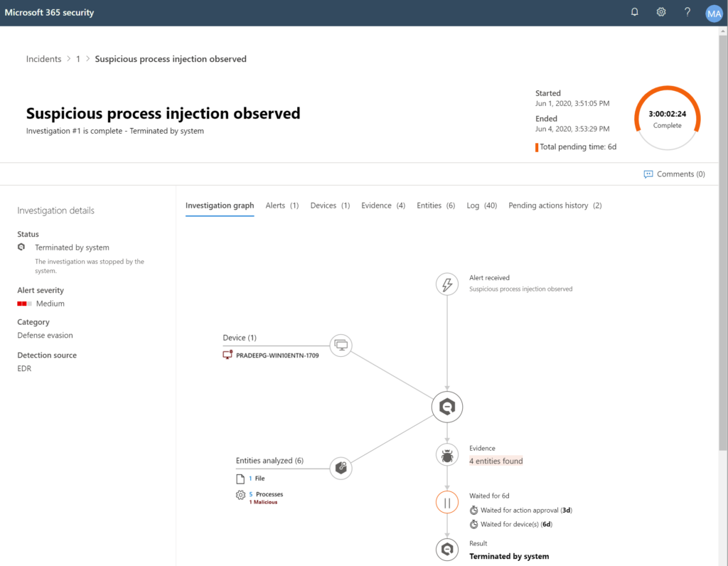The height and width of the screenshot is (566, 728).
Task: Open incident 1 in the breadcrumb
Action: point(78,59)
